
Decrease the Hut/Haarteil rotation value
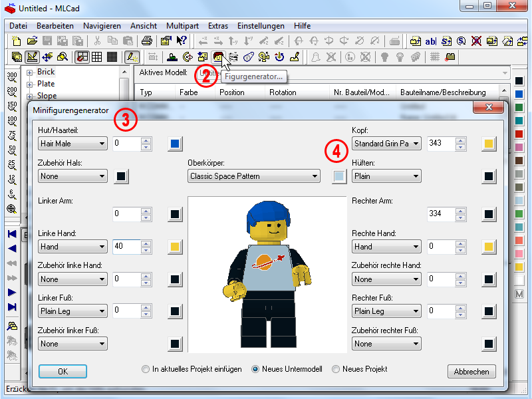(146, 147)
